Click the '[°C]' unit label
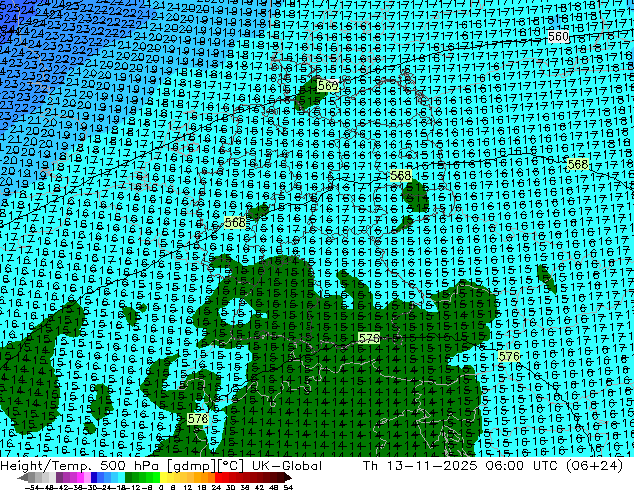The width and height of the screenshot is (634, 490). 230,466
